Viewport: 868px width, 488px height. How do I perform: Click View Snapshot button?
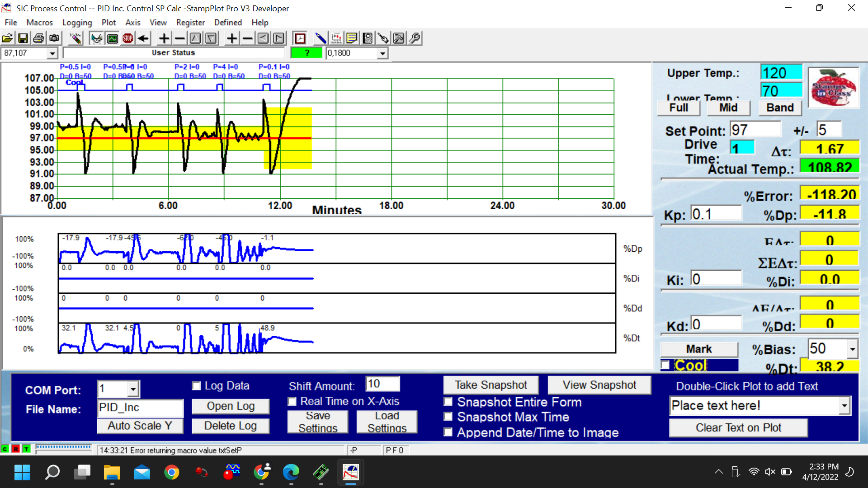click(x=599, y=385)
